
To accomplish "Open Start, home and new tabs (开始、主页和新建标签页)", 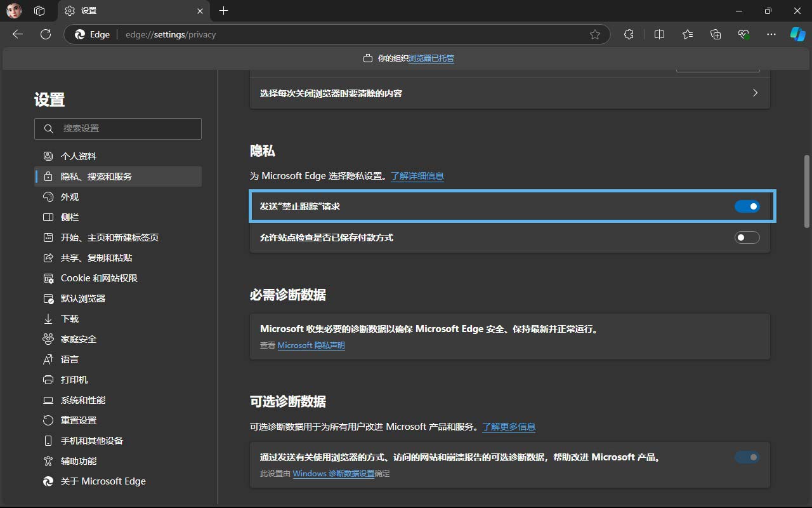I will coord(118,237).
